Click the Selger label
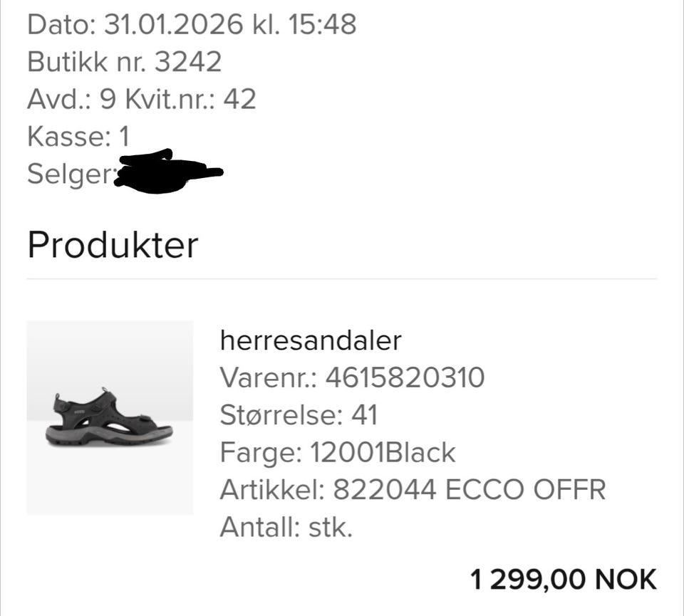Image resolution: width=684 pixels, height=616 pixels. pyautogui.click(x=71, y=174)
